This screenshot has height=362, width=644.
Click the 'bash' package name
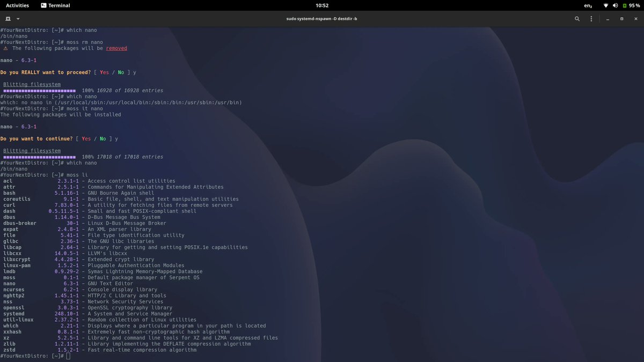click(x=9, y=193)
